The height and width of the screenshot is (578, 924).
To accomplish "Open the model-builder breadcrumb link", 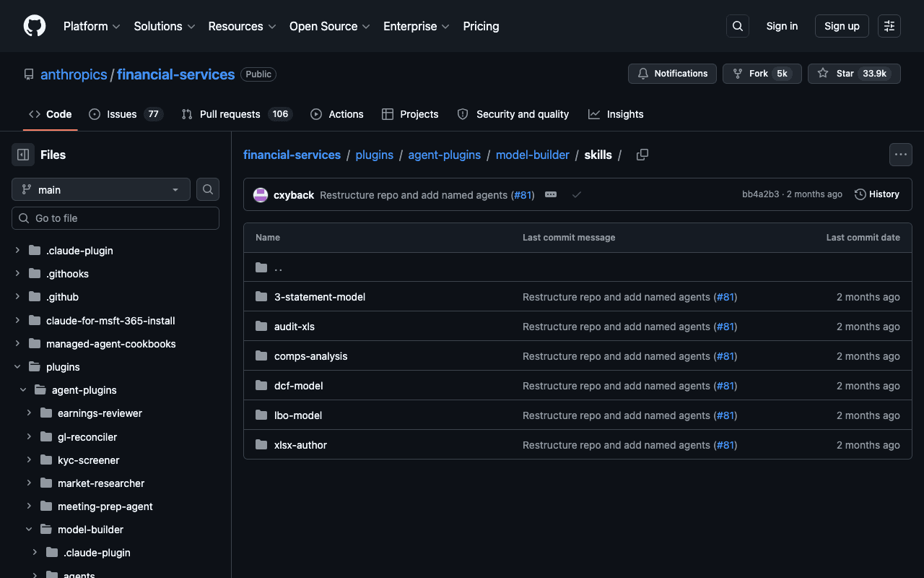I will pos(533,155).
